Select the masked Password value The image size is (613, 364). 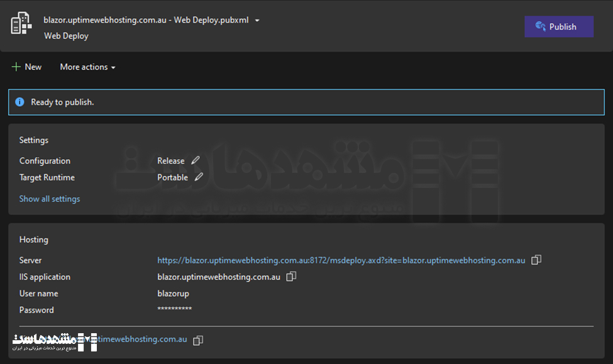[174, 310]
